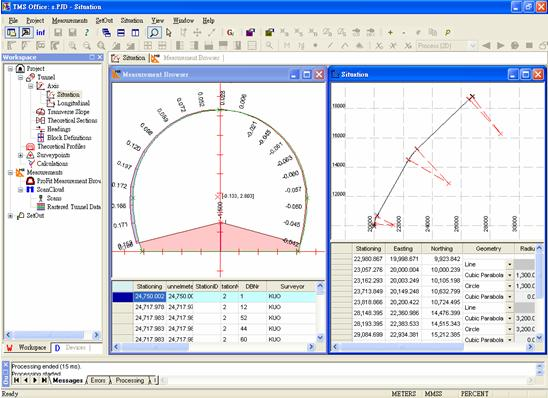Select the arrow pointer tool in toolbar

[169, 33]
